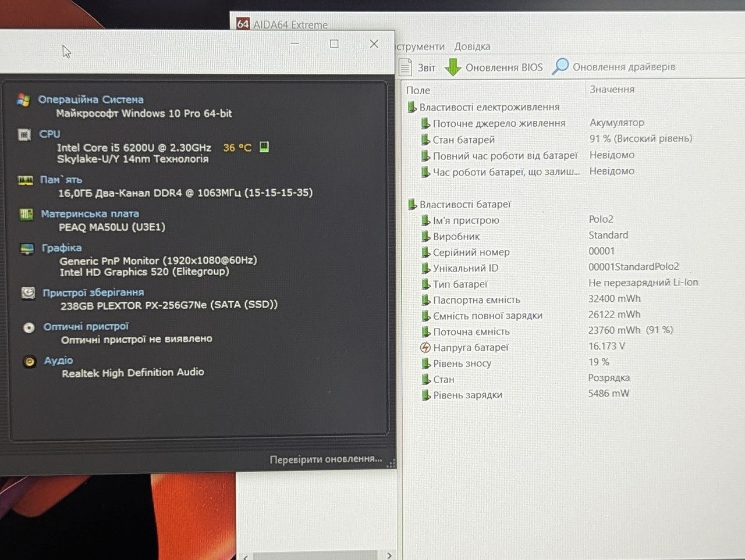745x560 pixels.
Task: Select the Час роботи батареї, що залиш... row
Action: (x=528, y=172)
